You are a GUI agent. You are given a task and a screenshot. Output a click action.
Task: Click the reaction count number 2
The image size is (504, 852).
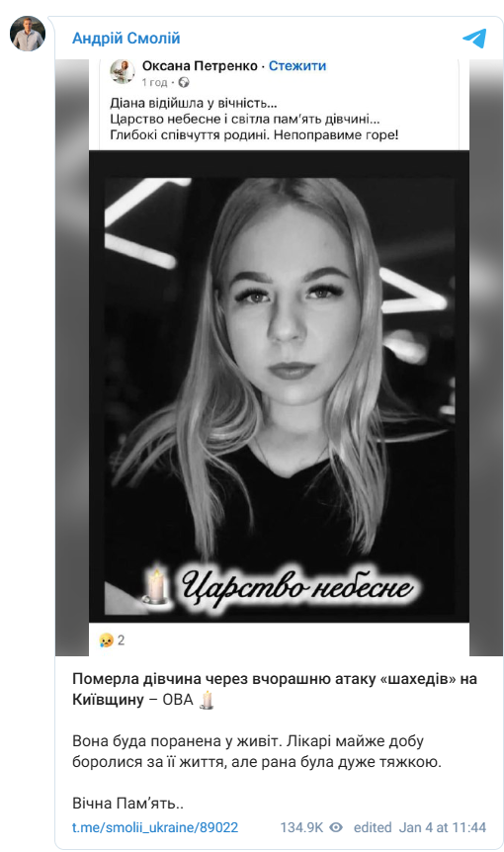(x=122, y=640)
